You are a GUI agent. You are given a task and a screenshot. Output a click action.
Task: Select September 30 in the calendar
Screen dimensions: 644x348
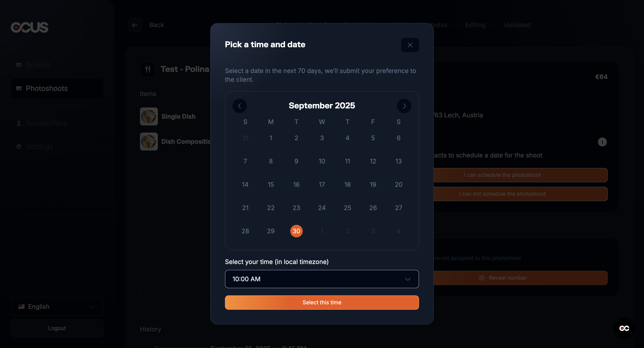point(296,231)
